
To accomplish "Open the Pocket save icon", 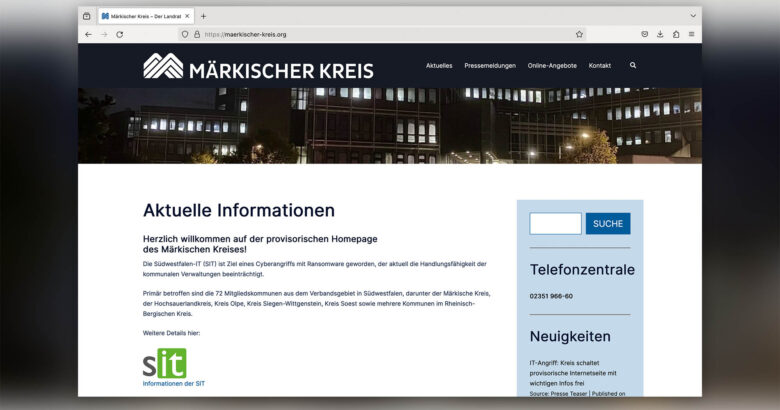I will pyautogui.click(x=644, y=34).
